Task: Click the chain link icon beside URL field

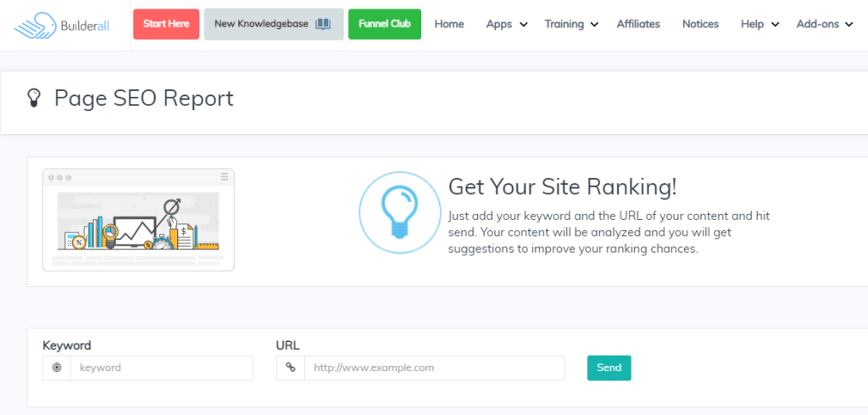Action: (291, 368)
